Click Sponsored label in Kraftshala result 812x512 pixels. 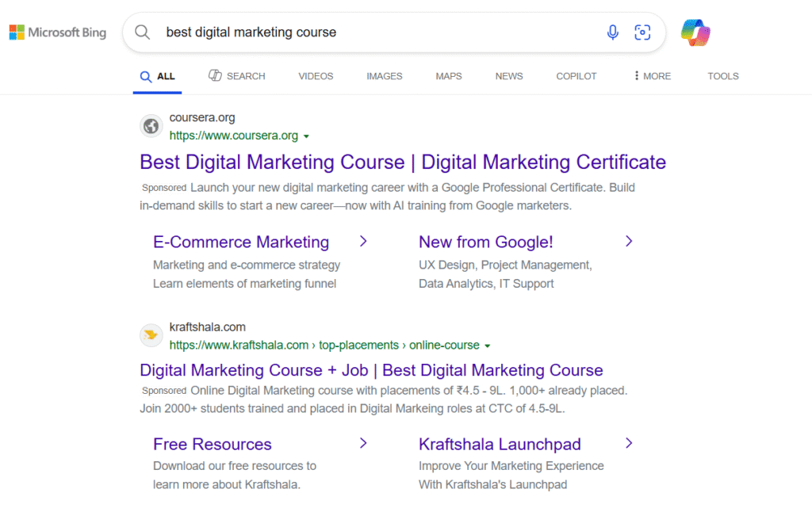(x=164, y=391)
